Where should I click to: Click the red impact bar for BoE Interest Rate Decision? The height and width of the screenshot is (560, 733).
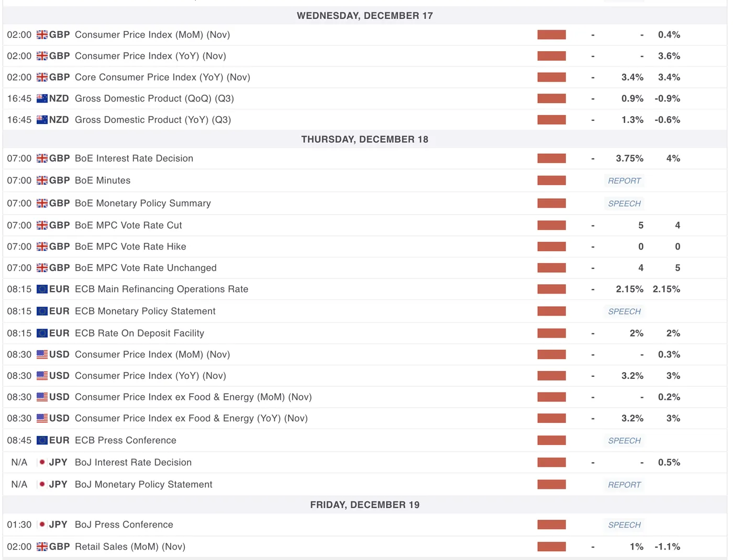(x=551, y=159)
